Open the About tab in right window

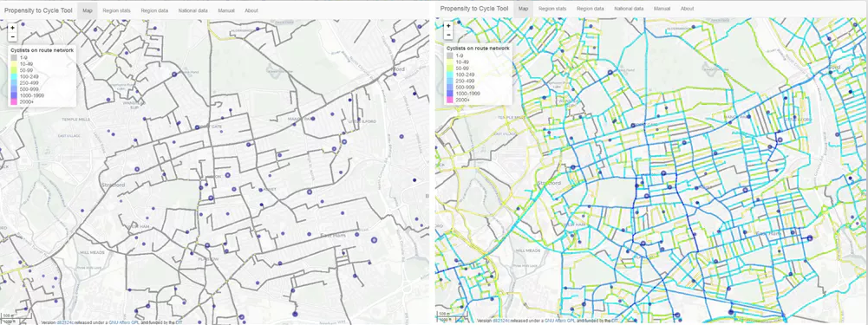click(x=687, y=9)
